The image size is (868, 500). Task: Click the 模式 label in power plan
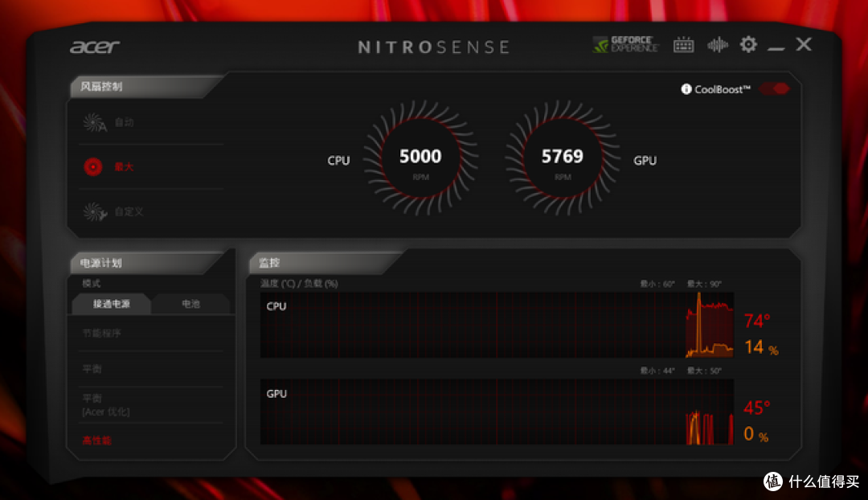pos(92,284)
